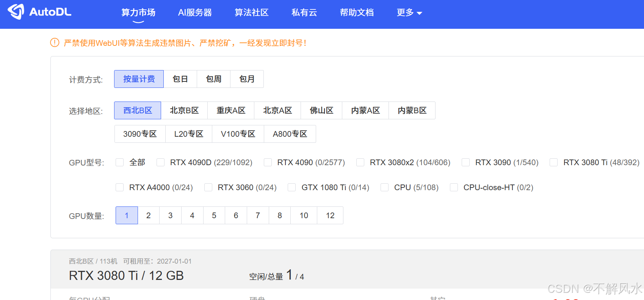Set GPU count to 7
This screenshot has width=644, height=300.
tap(258, 215)
